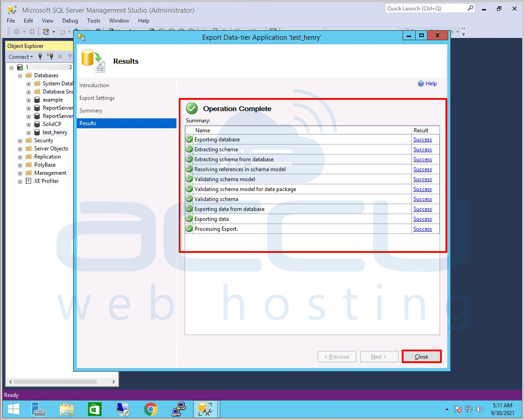Screen dimensions: 524x420
Task: Open Success link for Exporting data from database
Action: click(x=422, y=209)
